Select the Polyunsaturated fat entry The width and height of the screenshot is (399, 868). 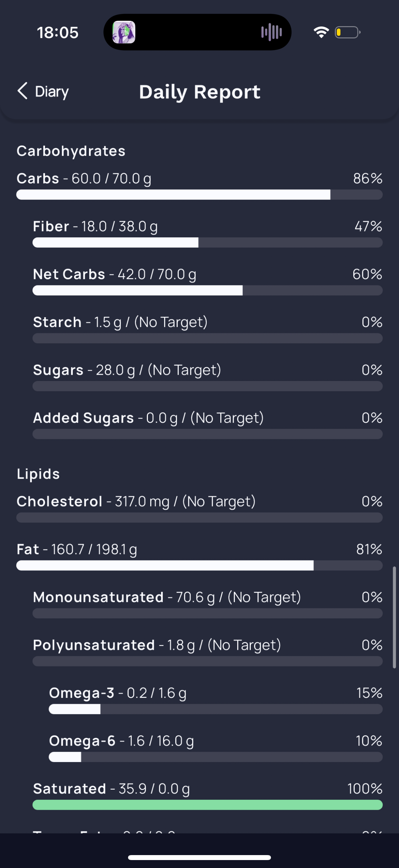click(156, 645)
